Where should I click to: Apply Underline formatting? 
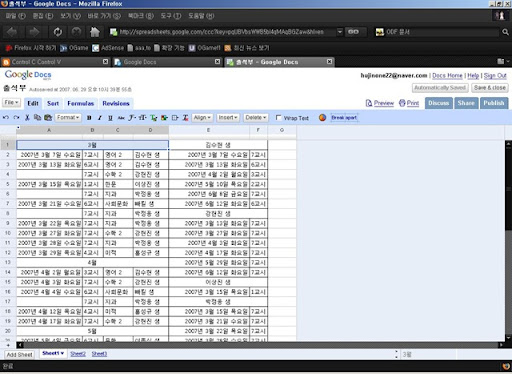(110, 118)
